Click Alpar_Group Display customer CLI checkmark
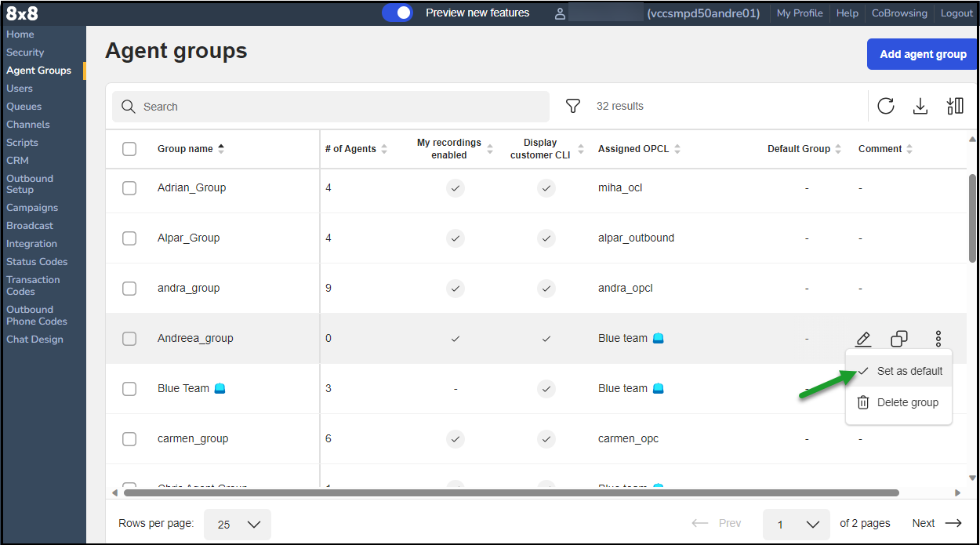The height and width of the screenshot is (545, 980). point(546,238)
